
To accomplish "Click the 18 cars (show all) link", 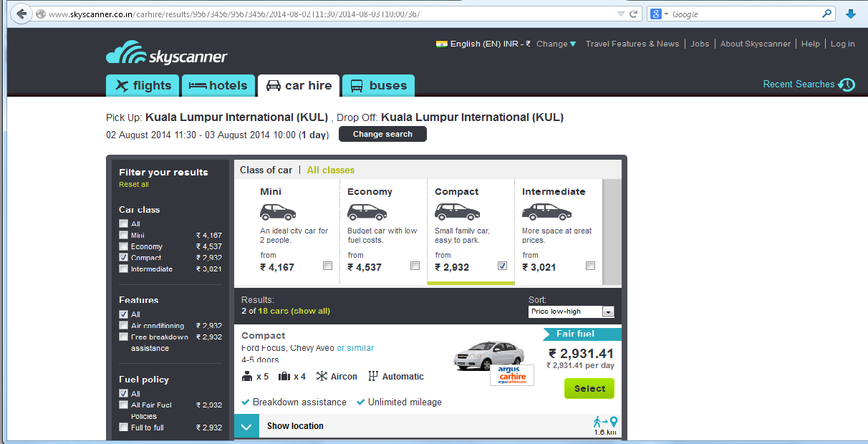I will 294,311.
